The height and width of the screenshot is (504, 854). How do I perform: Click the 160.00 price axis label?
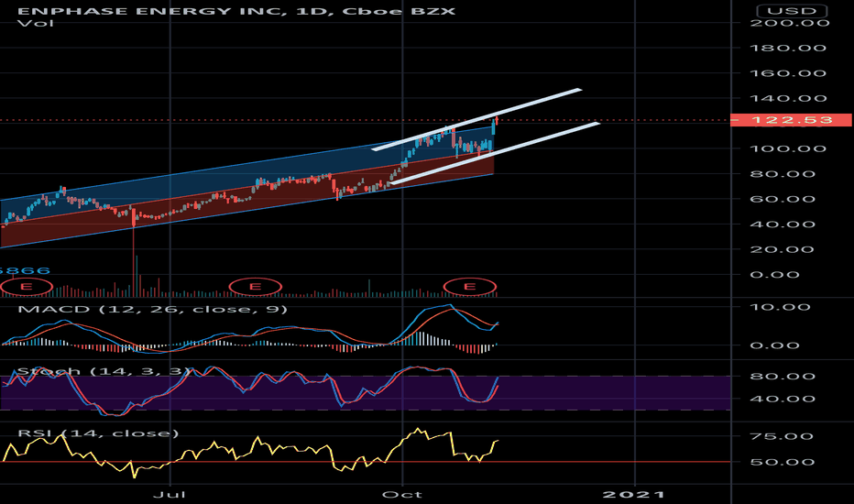[788, 73]
